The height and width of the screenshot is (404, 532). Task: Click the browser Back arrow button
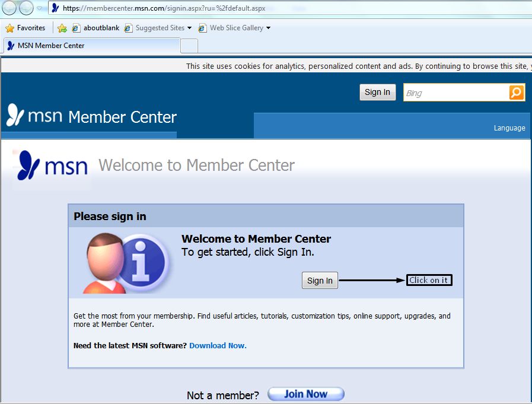coord(9,8)
